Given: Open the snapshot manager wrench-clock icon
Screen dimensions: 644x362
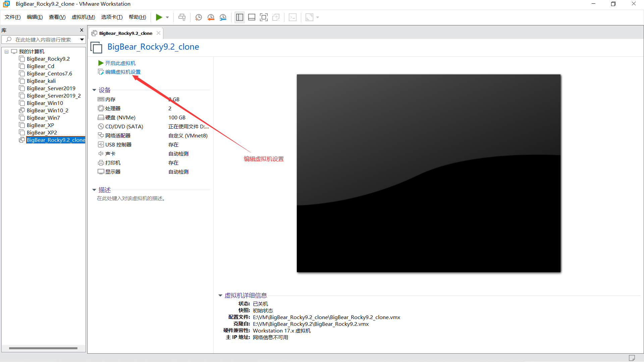Looking at the screenshot, I should [x=223, y=17].
